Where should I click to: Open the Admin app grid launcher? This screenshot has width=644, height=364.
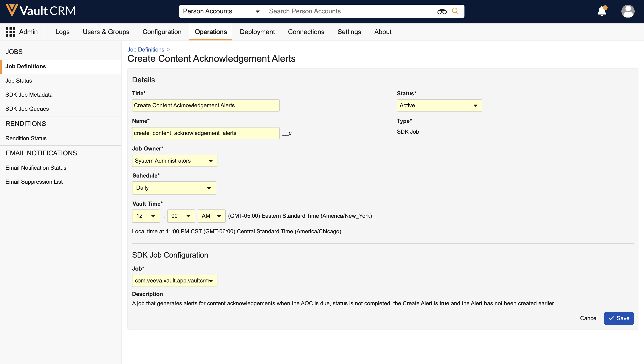10,32
